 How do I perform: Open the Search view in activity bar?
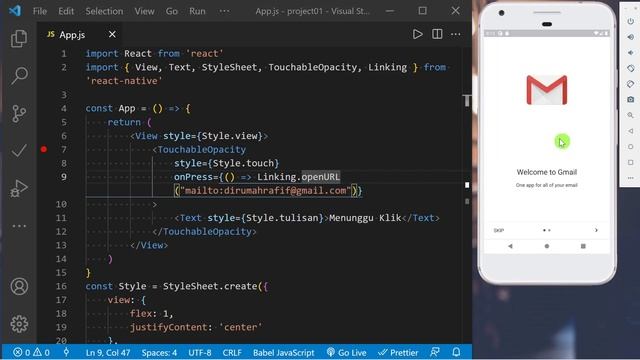[19, 76]
